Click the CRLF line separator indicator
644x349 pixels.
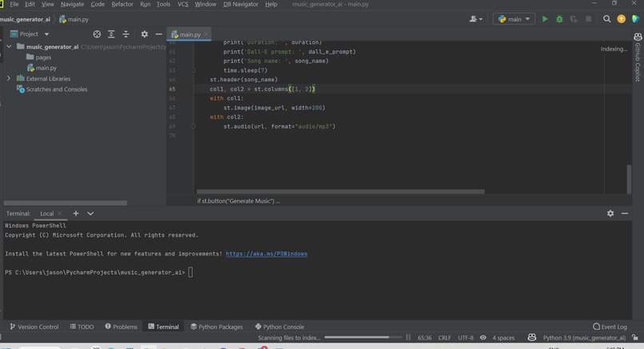tap(444, 338)
